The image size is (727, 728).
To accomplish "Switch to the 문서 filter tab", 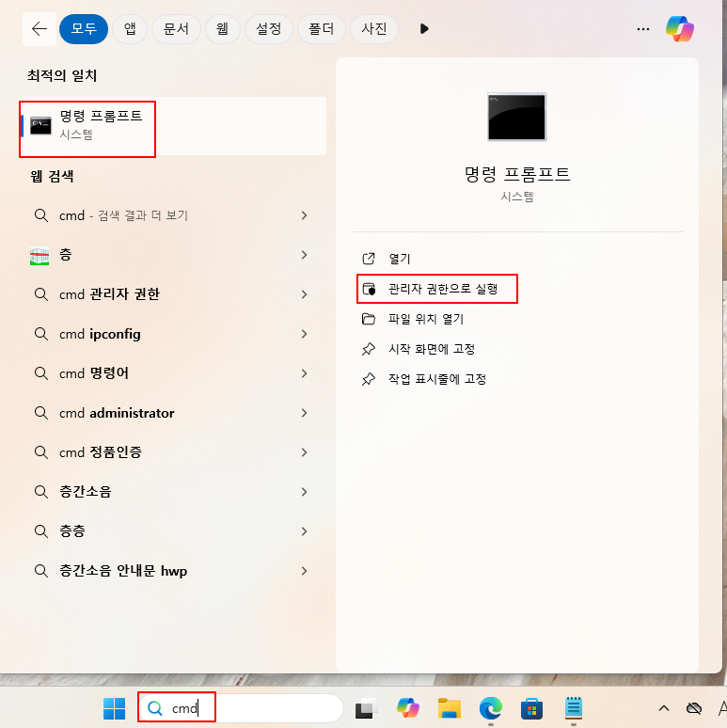I will (176, 29).
